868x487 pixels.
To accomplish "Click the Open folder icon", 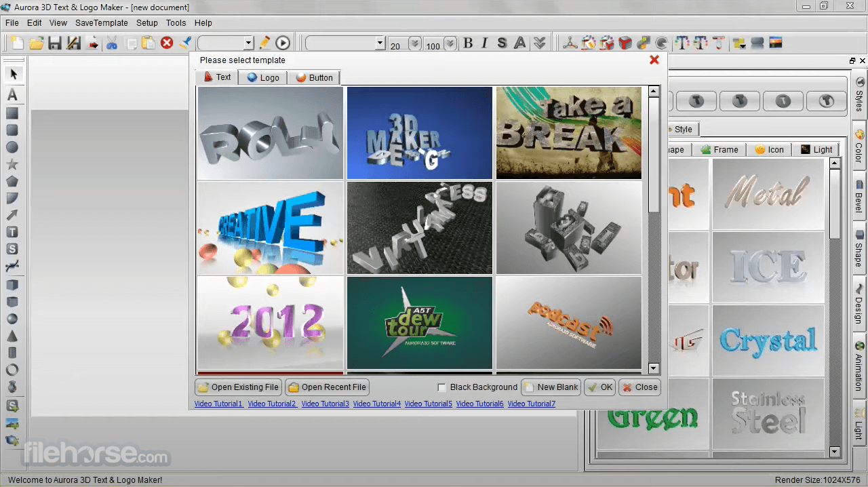I will (x=37, y=43).
